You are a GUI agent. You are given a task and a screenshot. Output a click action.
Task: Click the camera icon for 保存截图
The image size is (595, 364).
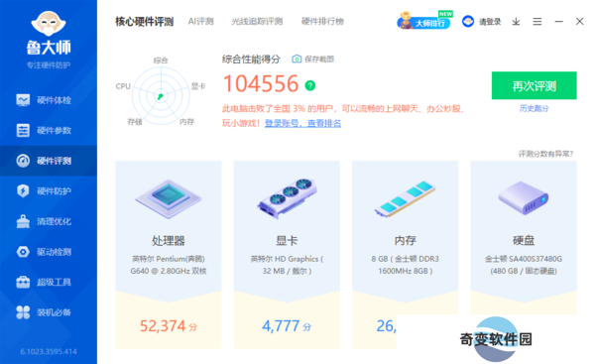click(x=297, y=59)
